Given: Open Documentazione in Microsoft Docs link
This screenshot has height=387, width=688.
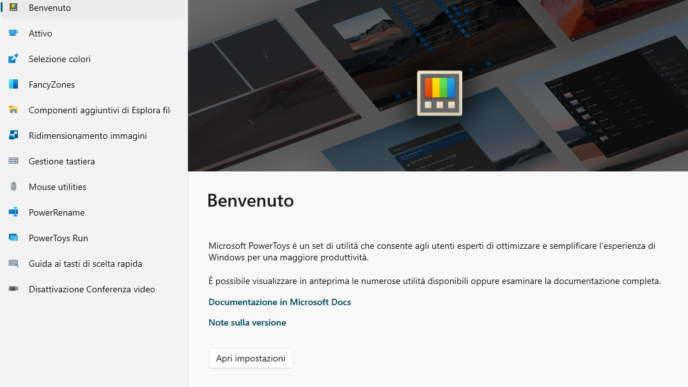Looking at the screenshot, I should 280,302.
